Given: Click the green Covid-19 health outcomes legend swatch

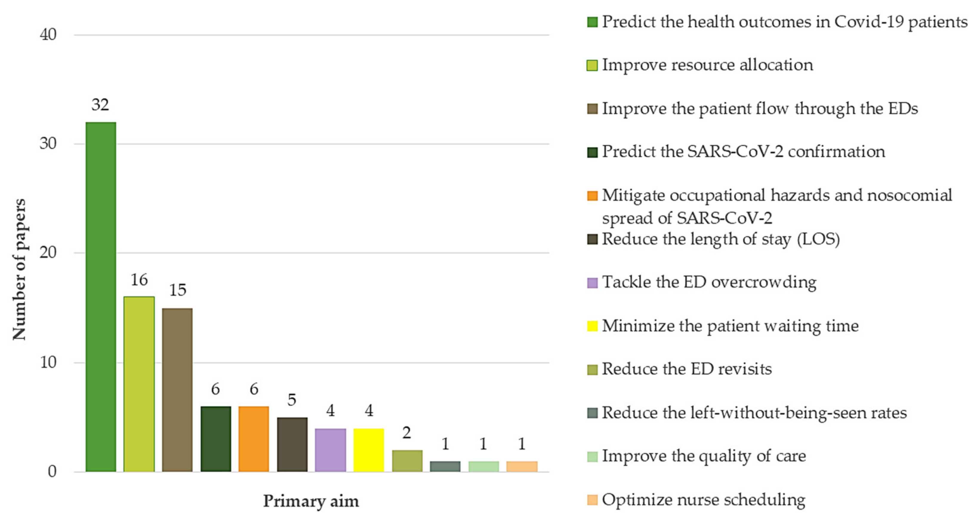Looking at the screenshot, I should 592,22.
